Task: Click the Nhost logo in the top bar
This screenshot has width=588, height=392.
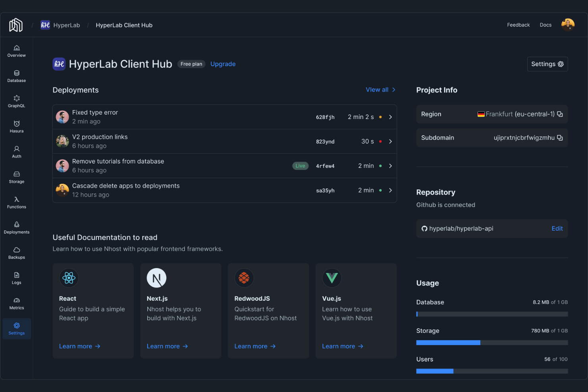Action: pos(15,25)
